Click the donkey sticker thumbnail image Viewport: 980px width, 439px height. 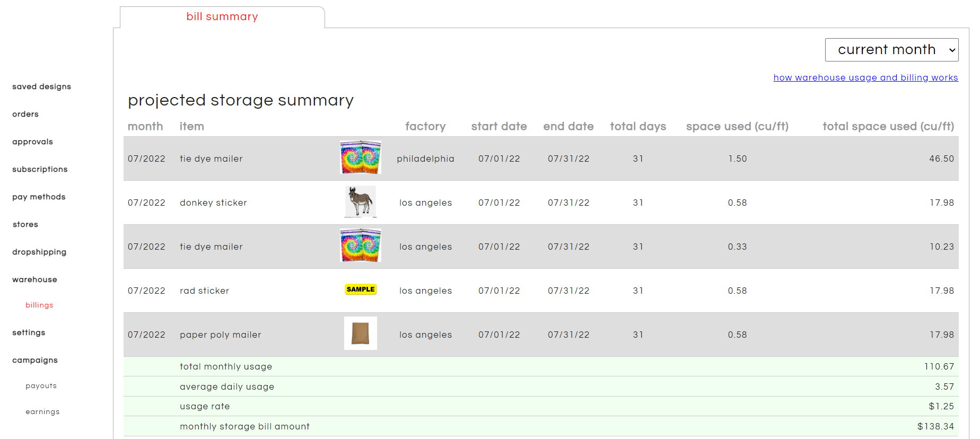tap(361, 201)
